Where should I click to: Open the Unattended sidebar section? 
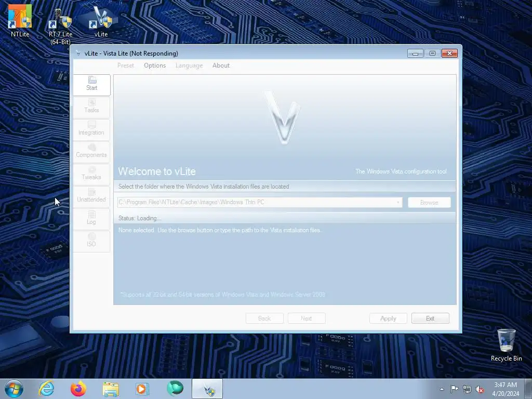91,197
